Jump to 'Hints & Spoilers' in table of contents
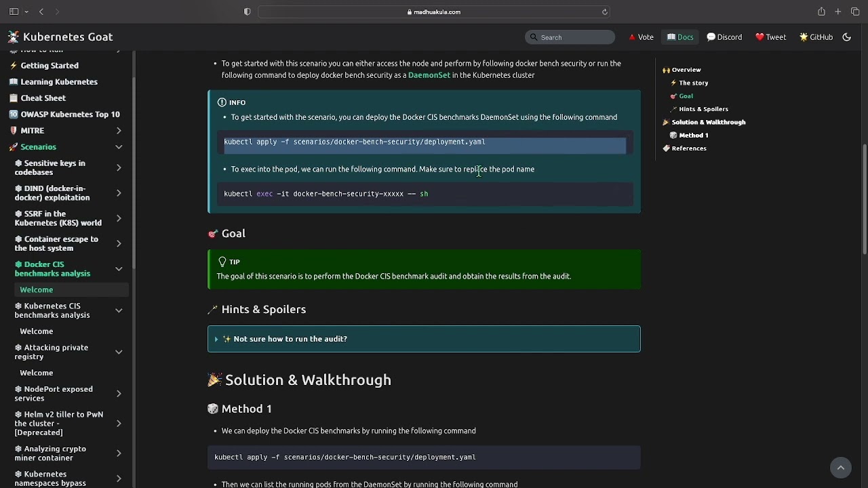 click(703, 109)
